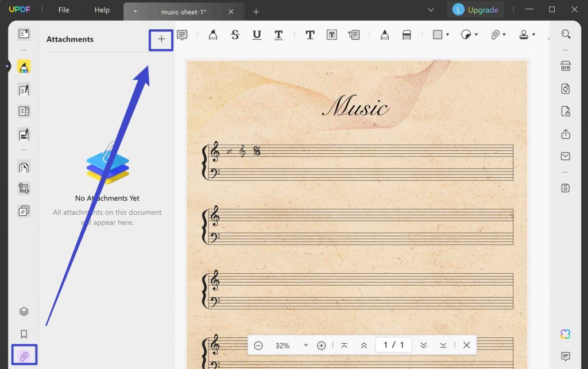
Task: Open the Share panel icon
Action: click(565, 134)
